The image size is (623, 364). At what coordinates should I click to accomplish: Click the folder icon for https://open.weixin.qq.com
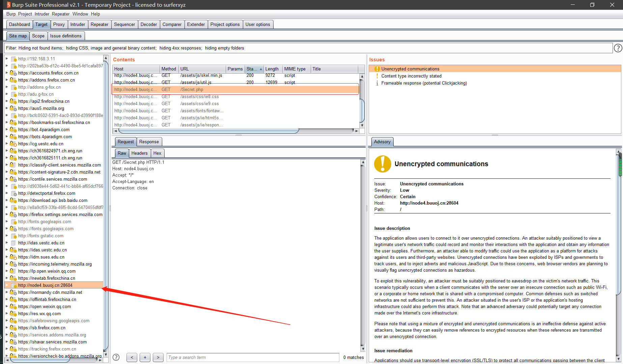pos(13,306)
